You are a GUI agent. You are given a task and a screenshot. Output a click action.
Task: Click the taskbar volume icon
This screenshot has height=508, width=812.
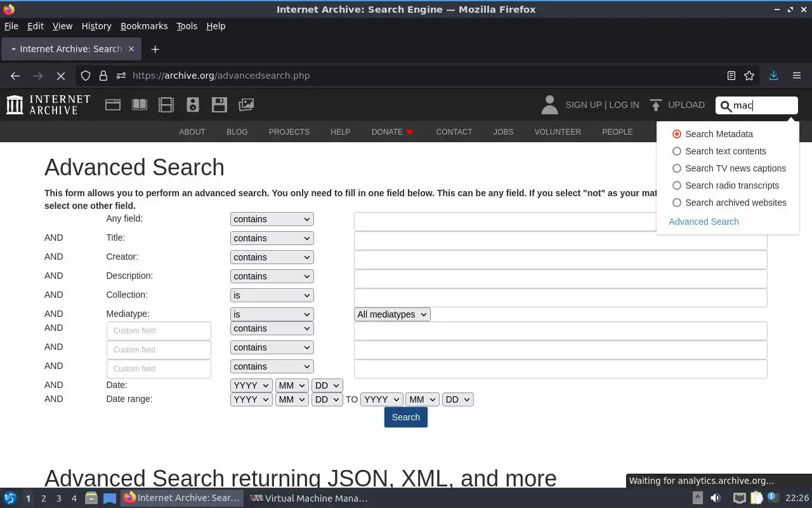point(716,498)
